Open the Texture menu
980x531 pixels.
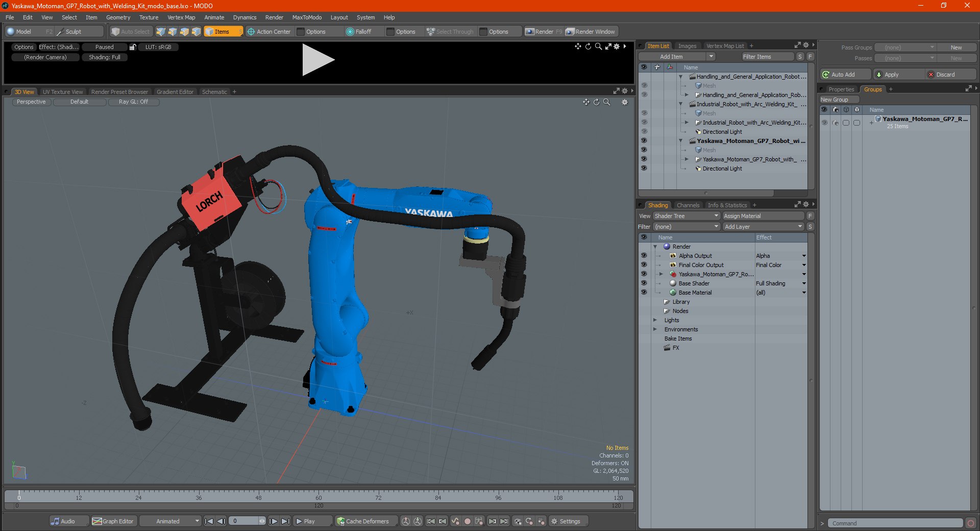[x=149, y=17]
